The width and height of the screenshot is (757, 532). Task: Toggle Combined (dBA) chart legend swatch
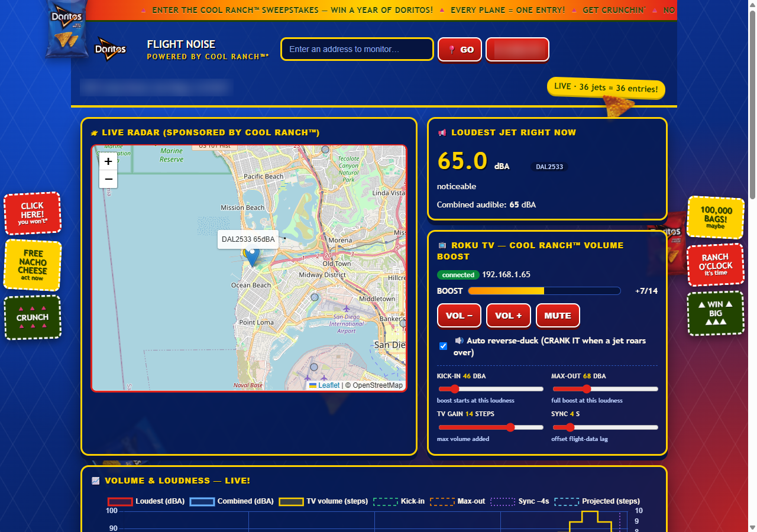pos(202,501)
